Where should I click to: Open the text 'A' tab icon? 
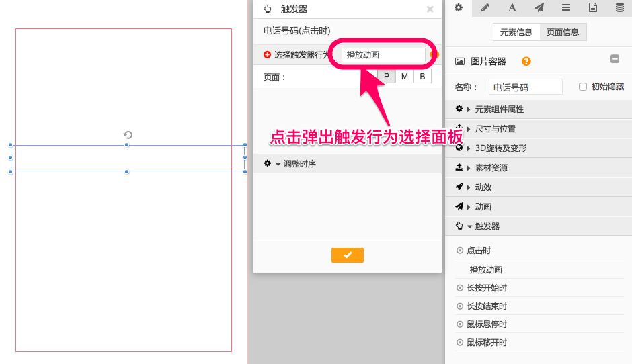pyautogui.click(x=512, y=7)
